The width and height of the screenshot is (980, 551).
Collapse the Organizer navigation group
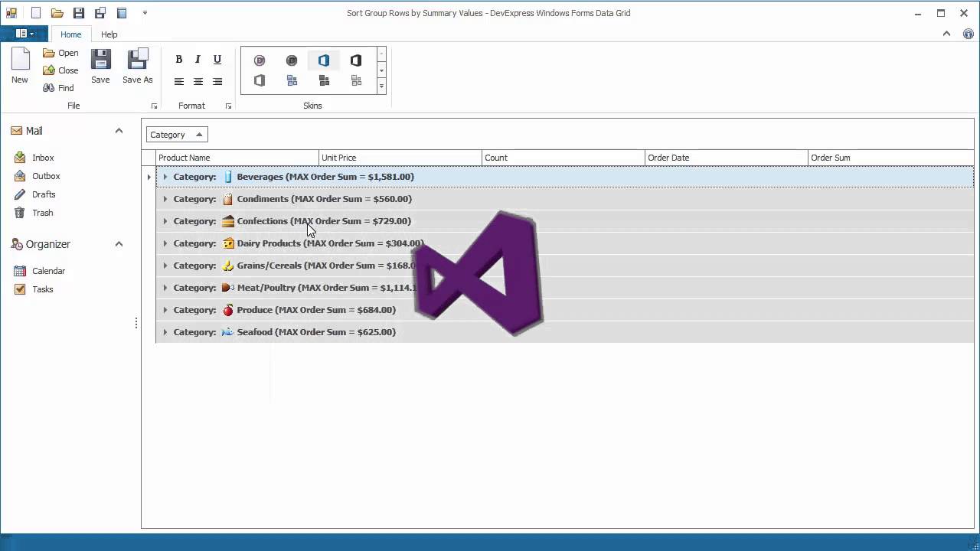tap(119, 244)
